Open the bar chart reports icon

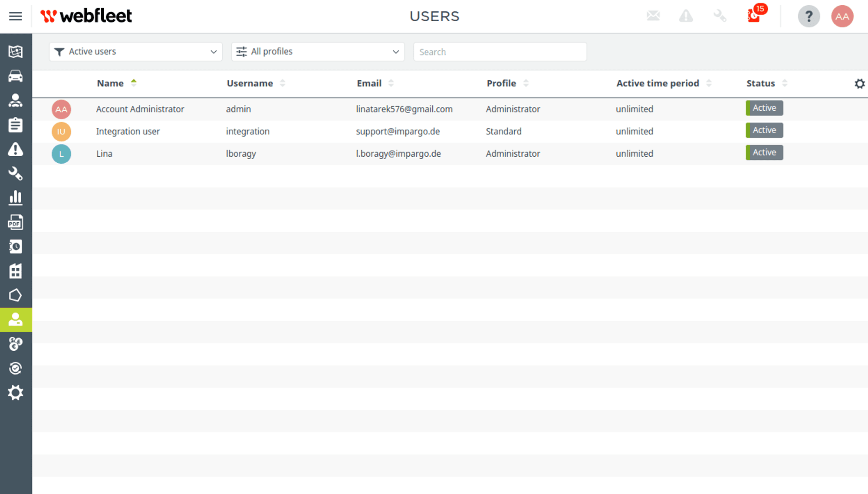click(x=16, y=198)
